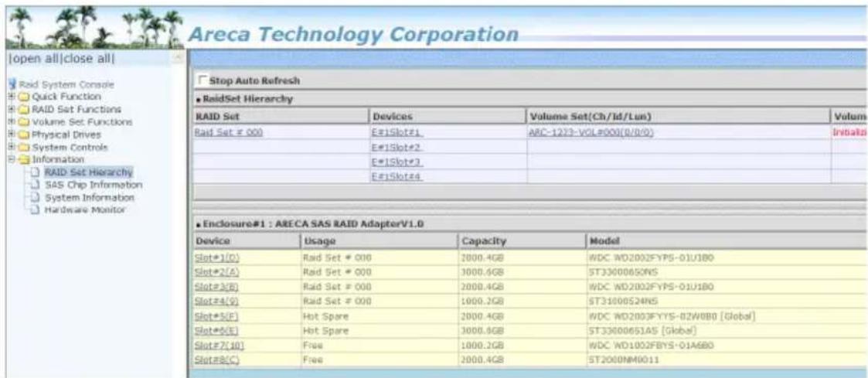Open the E#1Slot#3 device link

pos(399,162)
